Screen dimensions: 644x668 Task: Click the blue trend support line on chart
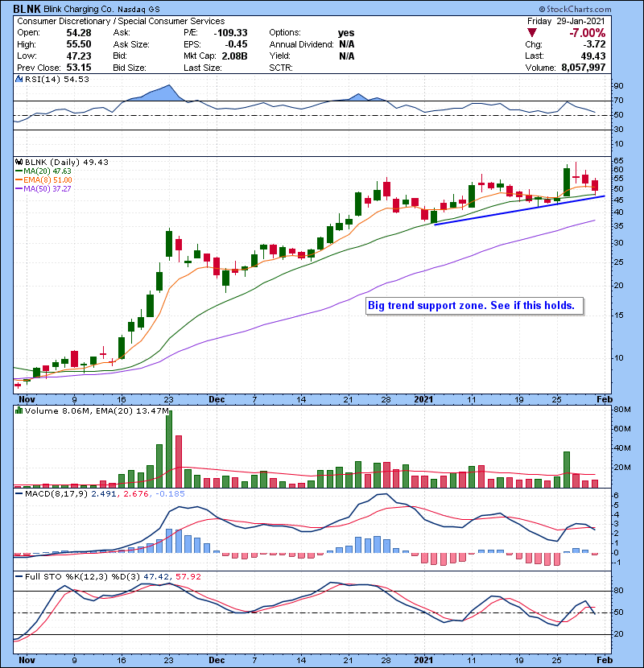click(x=519, y=210)
